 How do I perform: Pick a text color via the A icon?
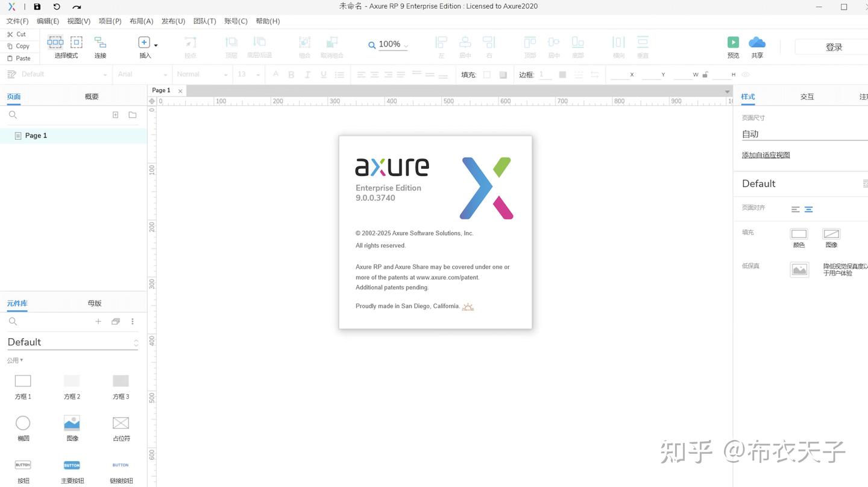(x=275, y=75)
